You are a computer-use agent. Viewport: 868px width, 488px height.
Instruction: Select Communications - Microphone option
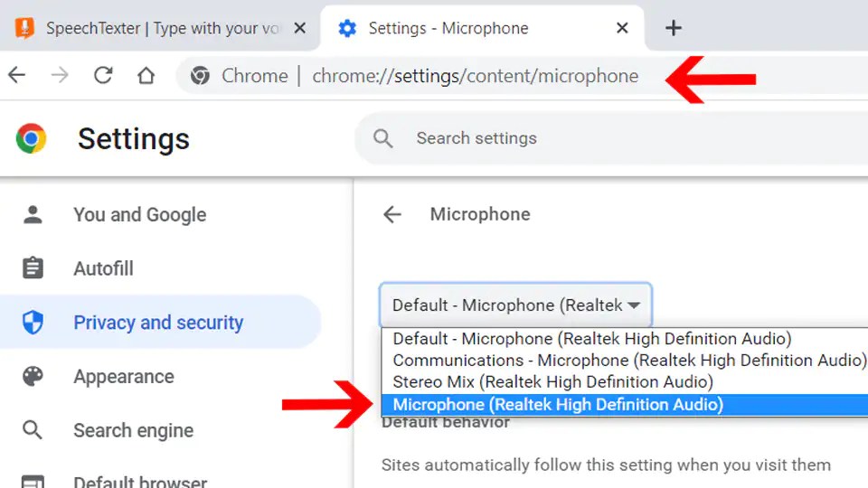click(627, 361)
